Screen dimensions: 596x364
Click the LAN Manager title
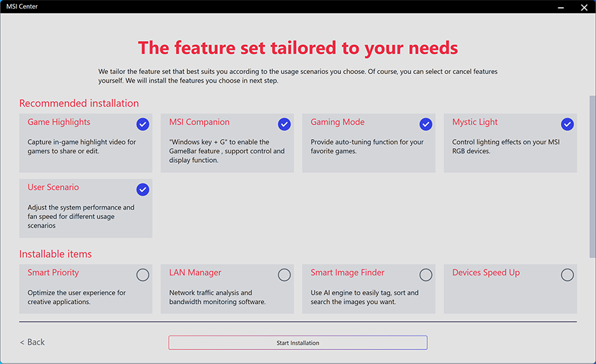(x=195, y=273)
